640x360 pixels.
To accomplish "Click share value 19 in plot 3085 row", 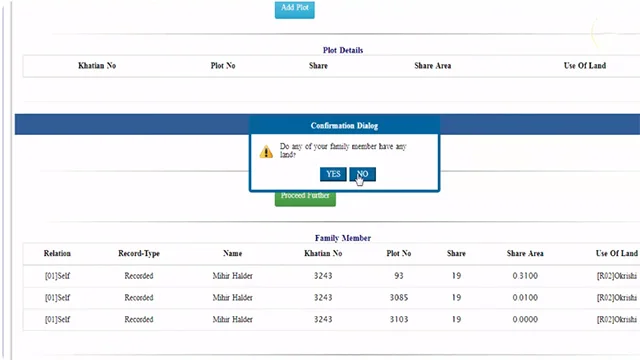I will coord(456,298).
